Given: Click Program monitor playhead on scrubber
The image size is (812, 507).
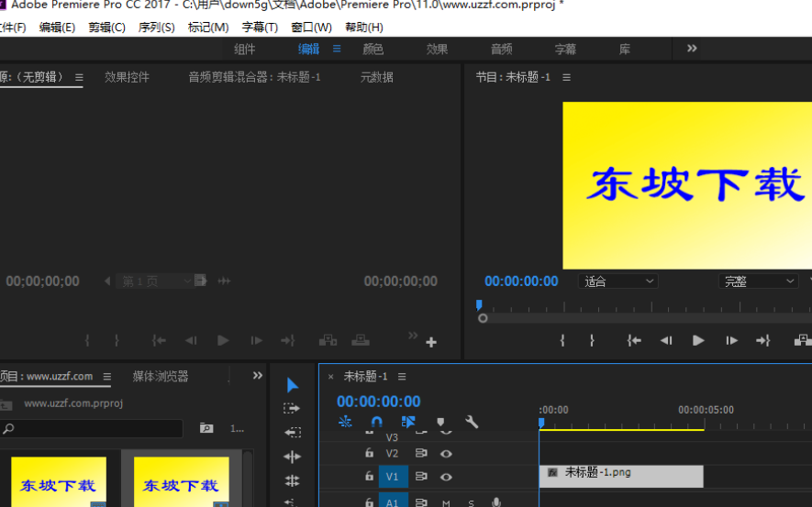Looking at the screenshot, I should [x=479, y=304].
